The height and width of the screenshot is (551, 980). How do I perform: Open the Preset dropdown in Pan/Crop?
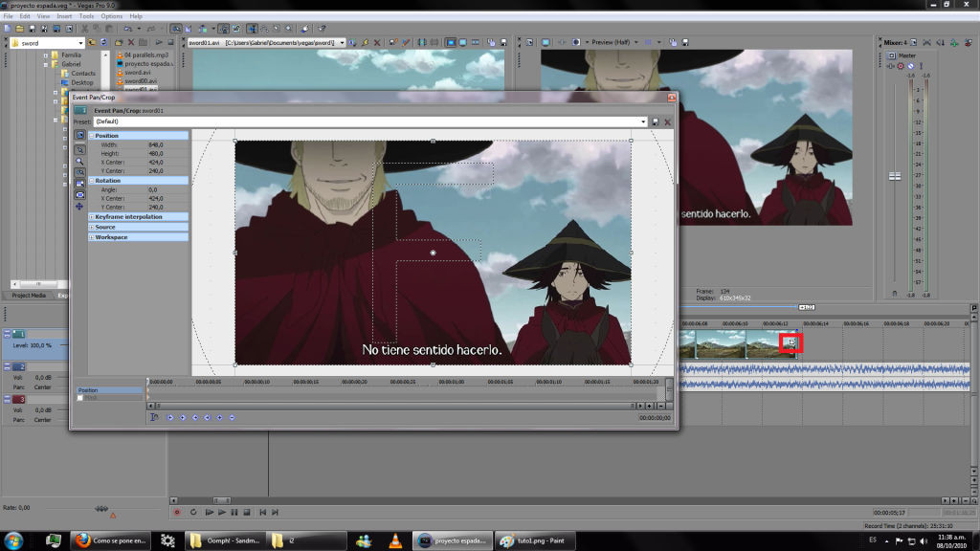tap(643, 121)
